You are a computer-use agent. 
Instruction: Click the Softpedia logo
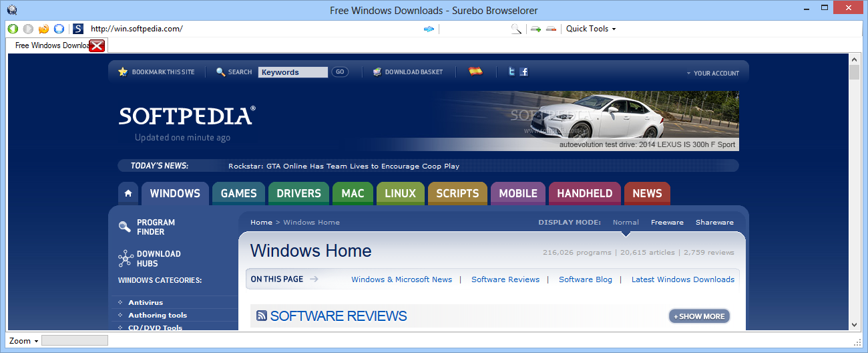pos(187,115)
